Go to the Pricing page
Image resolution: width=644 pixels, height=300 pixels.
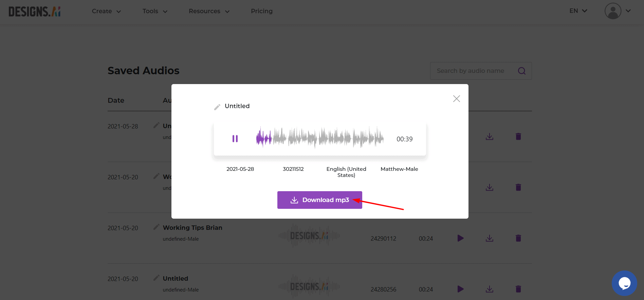[x=261, y=11]
